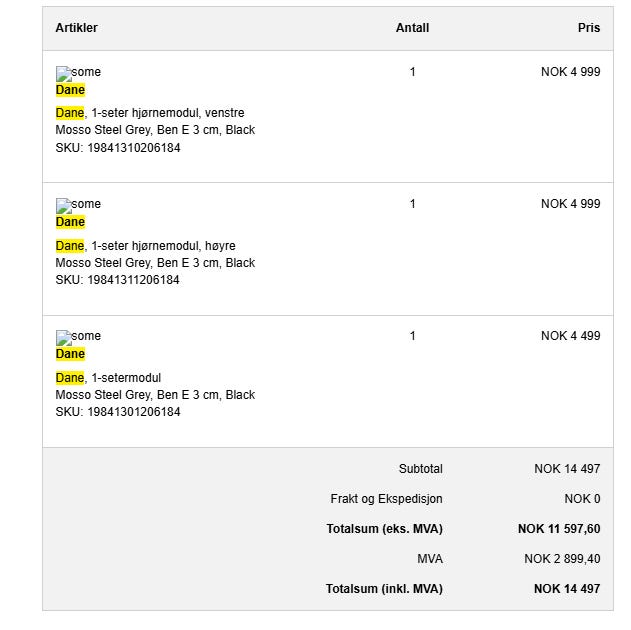
Task: Click the Totalsum (inkl. MVA) label
Action: [x=384, y=589]
